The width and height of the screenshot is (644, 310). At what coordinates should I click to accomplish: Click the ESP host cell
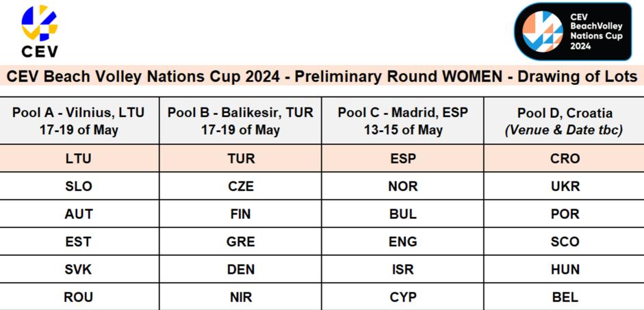coord(402,159)
